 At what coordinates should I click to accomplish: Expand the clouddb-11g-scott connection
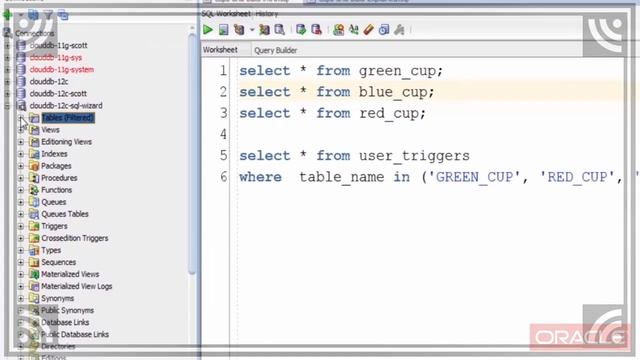[7, 46]
